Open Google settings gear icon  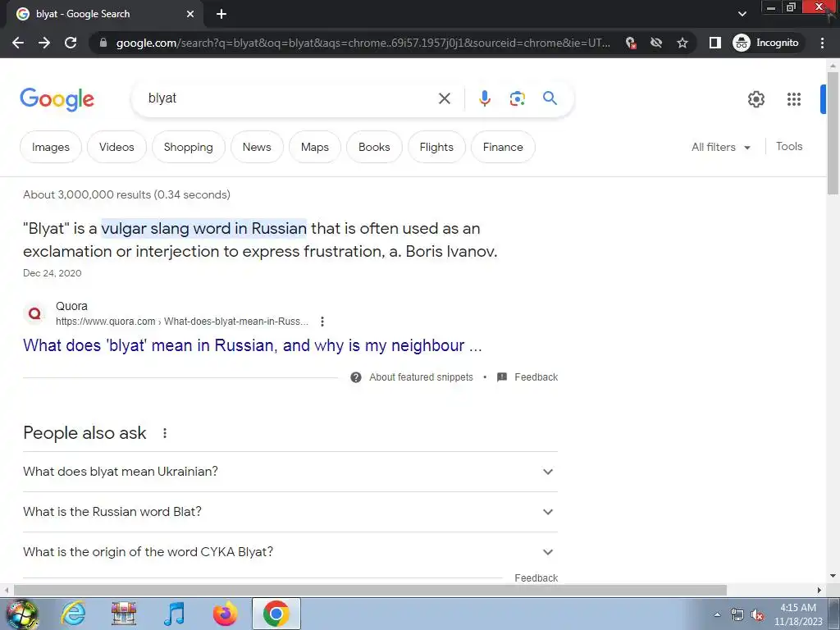tap(756, 99)
